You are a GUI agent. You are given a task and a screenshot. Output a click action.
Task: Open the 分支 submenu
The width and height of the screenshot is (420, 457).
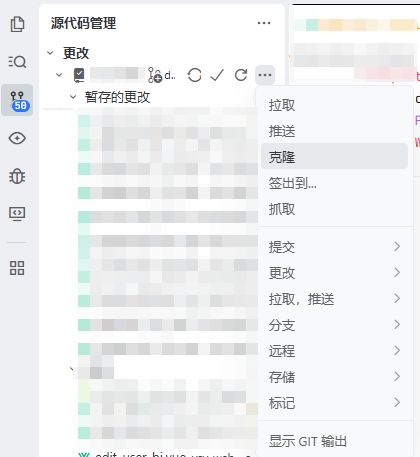pyautogui.click(x=334, y=325)
